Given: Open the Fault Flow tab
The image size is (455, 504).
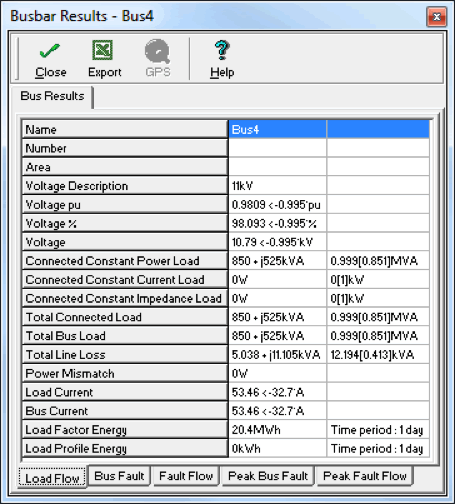Looking at the screenshot, I should (x=186, y=476).
